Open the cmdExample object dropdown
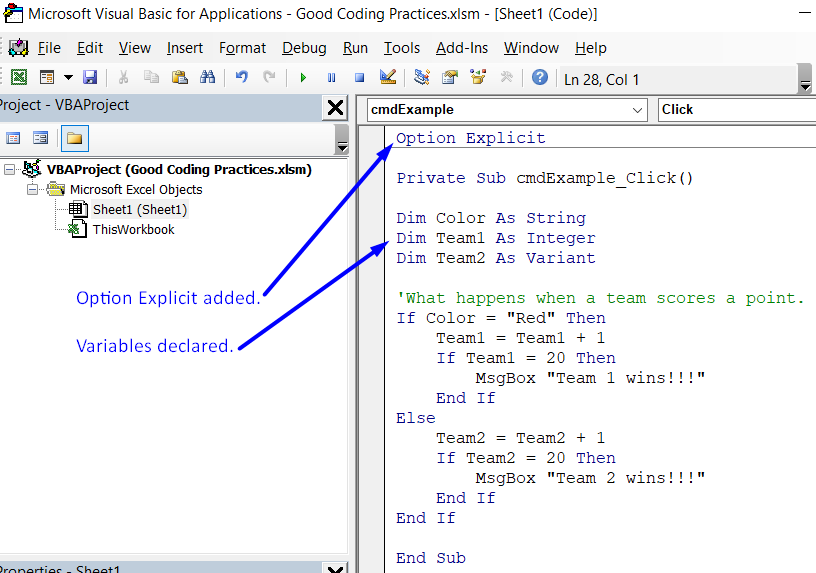The height and width of the screenshot is (573, 816). click(x=637, y=110)
